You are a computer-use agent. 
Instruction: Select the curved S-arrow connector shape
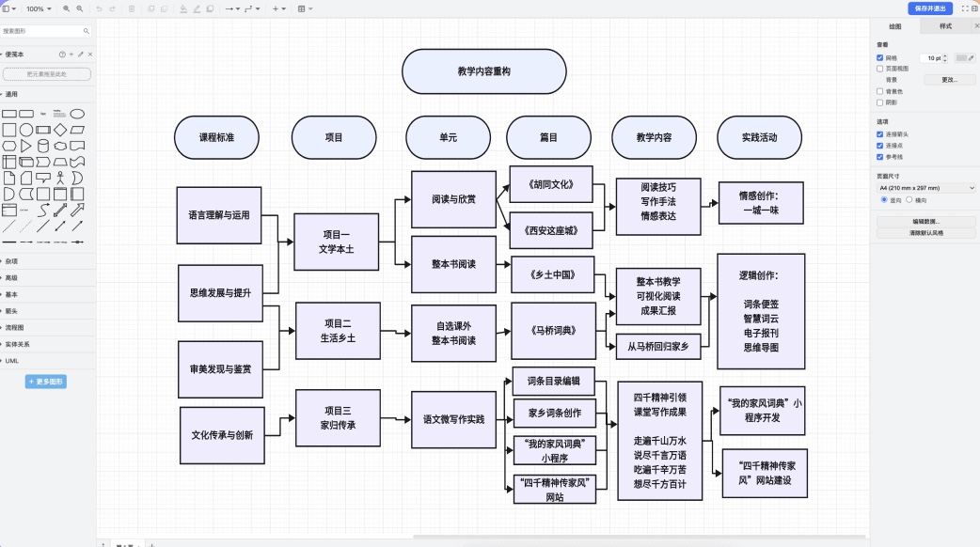coord(43,211)
